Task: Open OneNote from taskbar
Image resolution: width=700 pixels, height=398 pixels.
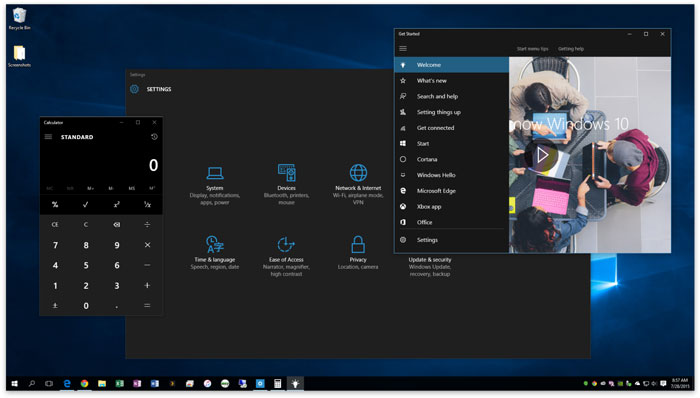Action: click(137, 383)
